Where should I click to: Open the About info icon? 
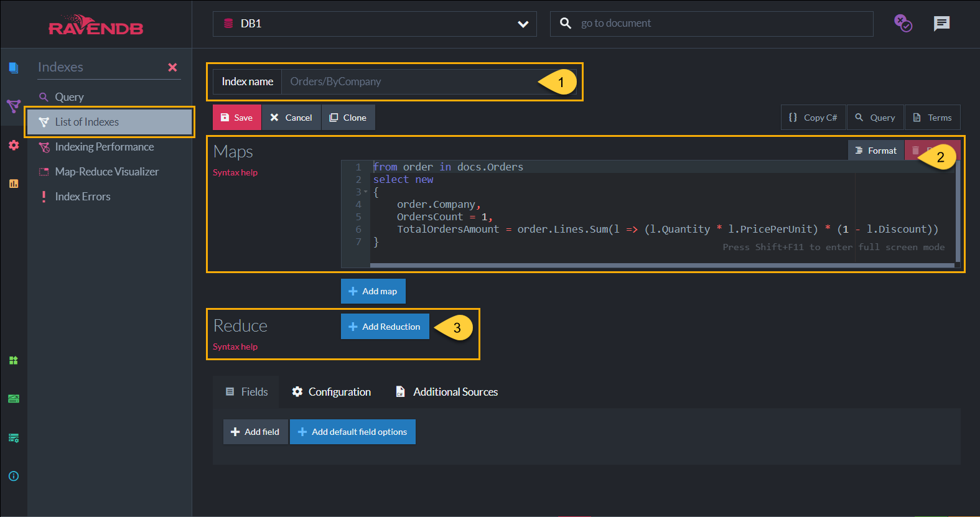(13, 476)
